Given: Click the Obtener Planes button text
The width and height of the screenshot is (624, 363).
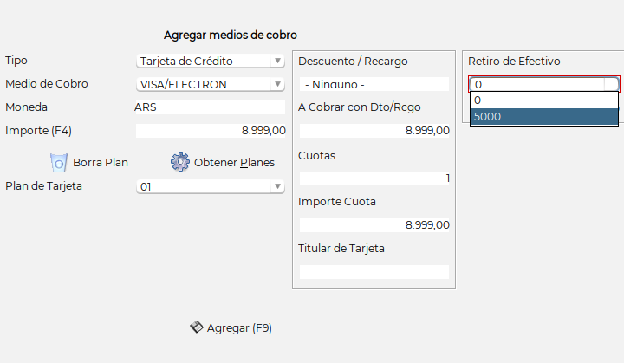Looking at the screenshot, I should (234, 162).
